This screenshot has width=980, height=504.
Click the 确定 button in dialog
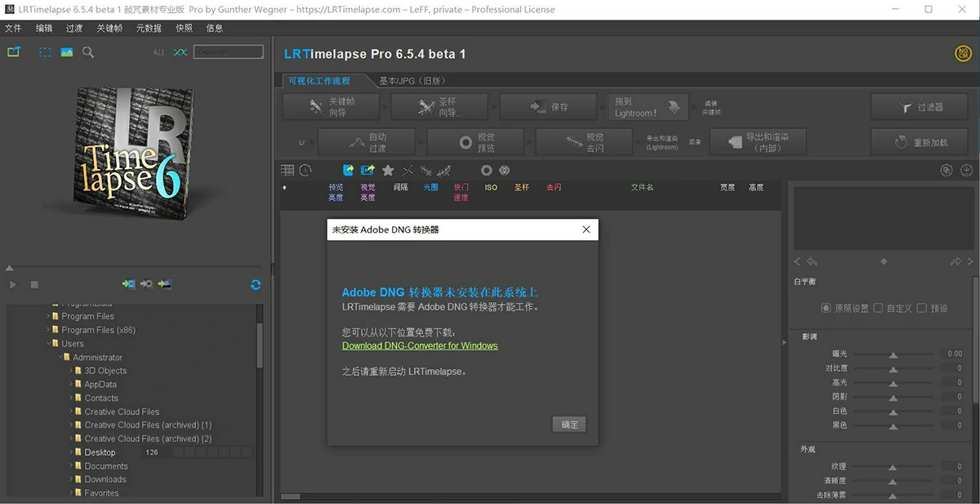(569, 425)
